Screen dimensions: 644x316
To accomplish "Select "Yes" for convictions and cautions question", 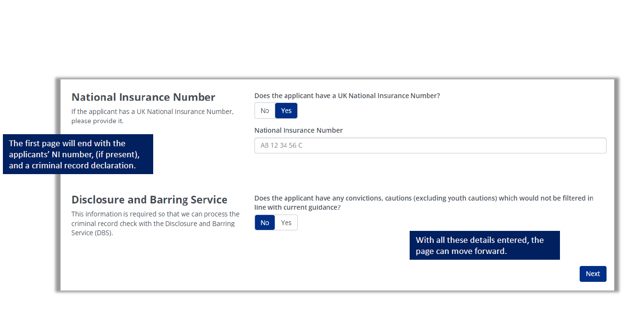I will pyautogui.click(x=286, y=222).
